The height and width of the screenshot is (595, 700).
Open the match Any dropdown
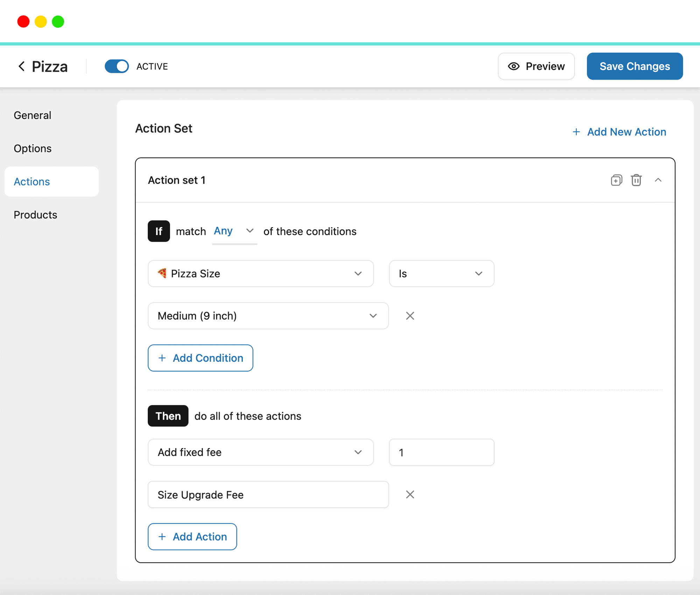[234, 231]
